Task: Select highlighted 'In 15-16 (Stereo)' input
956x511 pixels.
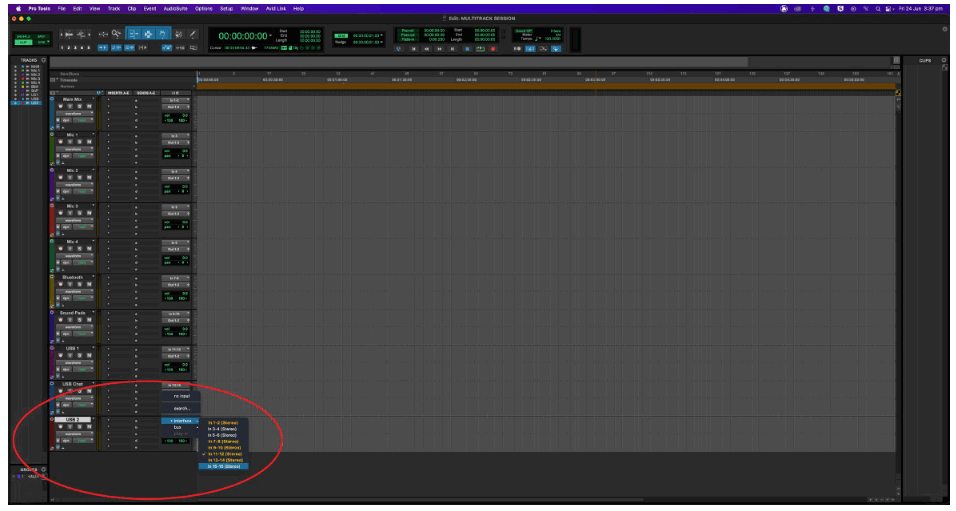Action: pyautogui.click(x=223, y=466)
